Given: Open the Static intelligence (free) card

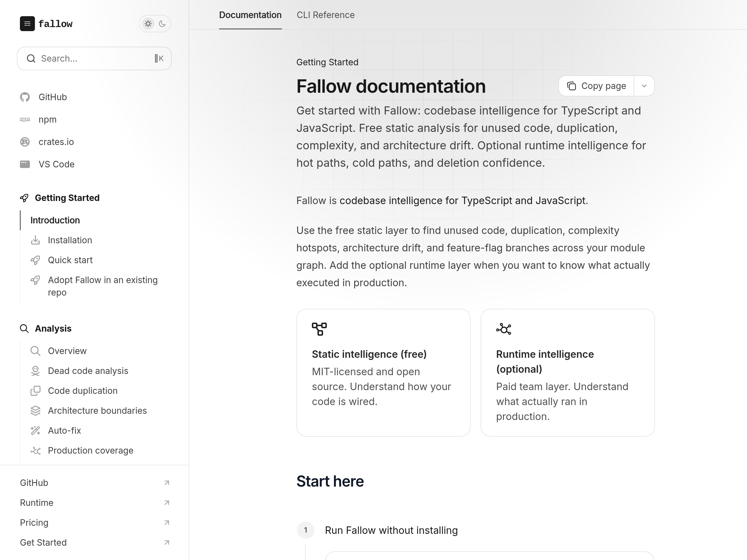Looking at the screenshot, I should click(x=383, y=372).
